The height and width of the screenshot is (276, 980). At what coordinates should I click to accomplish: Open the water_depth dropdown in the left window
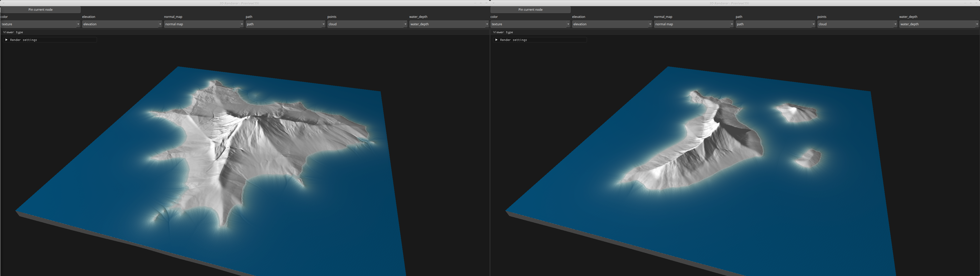[449, 24]
